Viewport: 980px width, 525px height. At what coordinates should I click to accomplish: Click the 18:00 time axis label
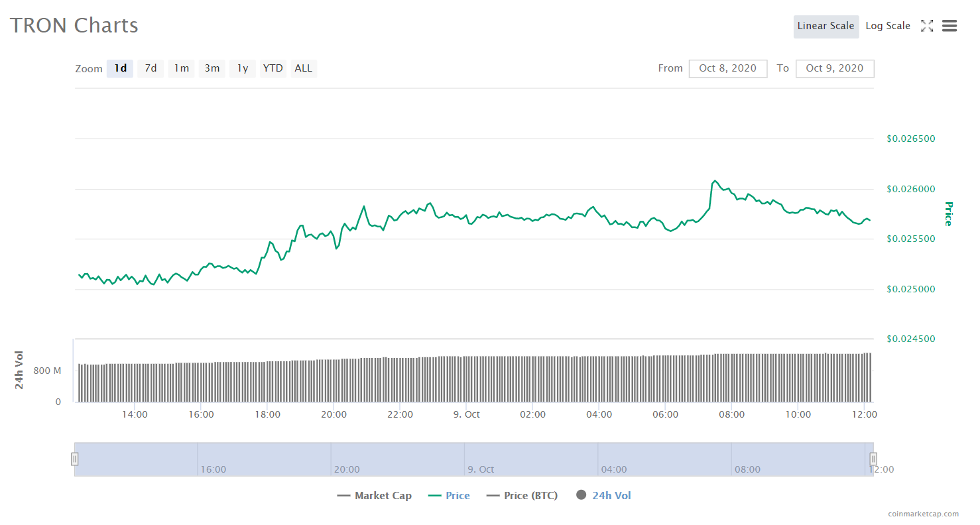[x=267, y=414]
